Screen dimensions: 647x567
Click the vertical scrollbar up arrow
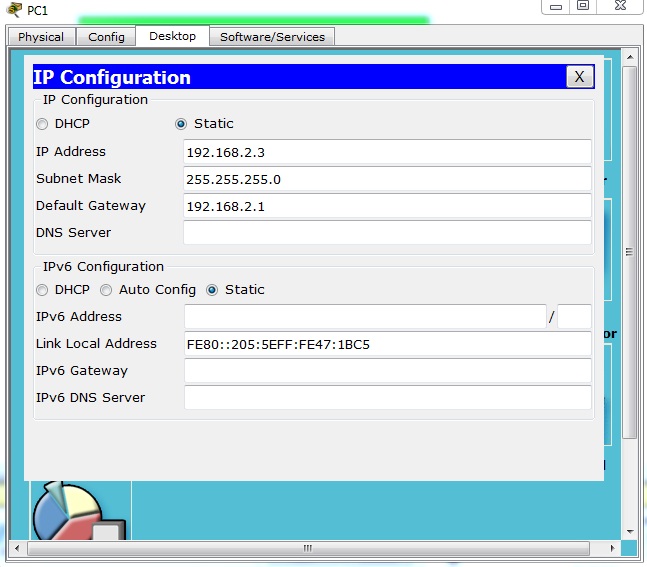pos(630,57)
